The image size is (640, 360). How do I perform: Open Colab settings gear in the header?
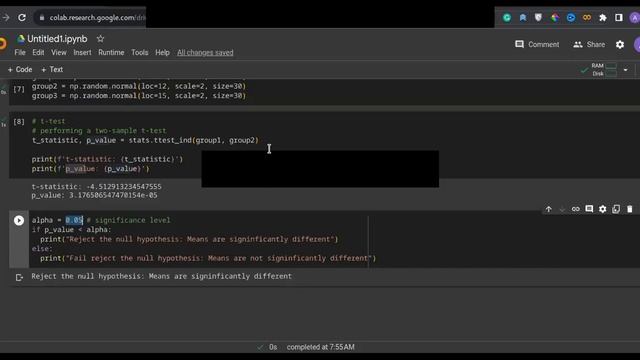(x=620, y=44)
